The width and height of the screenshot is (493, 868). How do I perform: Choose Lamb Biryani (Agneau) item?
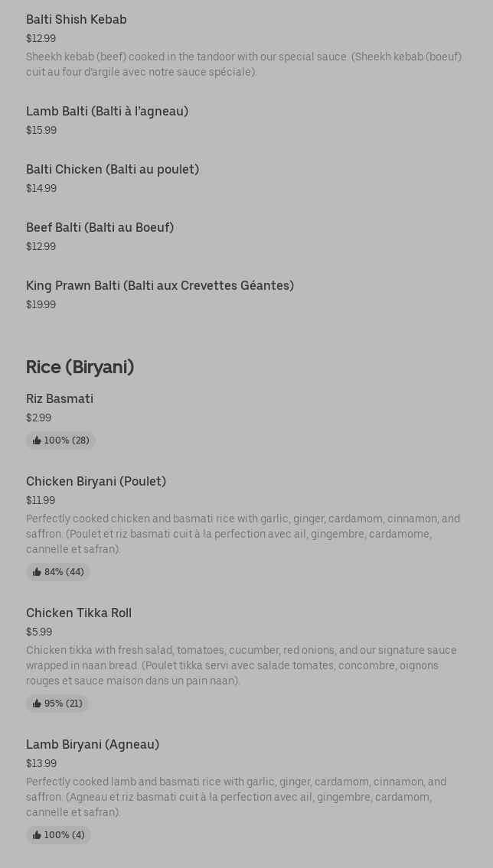[x=93, y=745]
